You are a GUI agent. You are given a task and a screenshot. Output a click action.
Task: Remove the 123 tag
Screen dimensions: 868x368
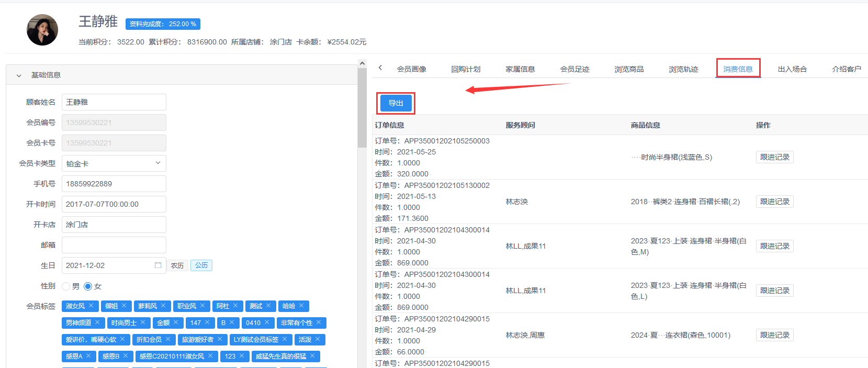tap(242, 356)
